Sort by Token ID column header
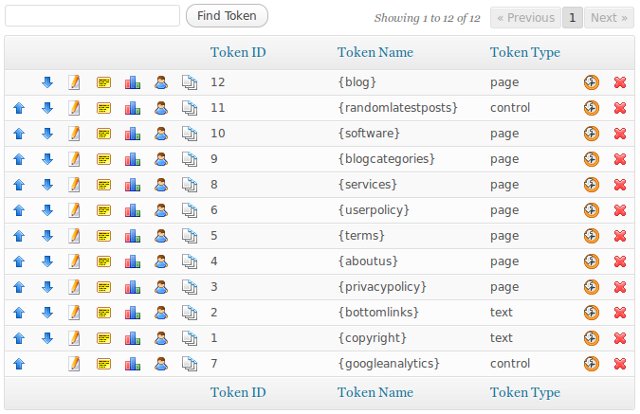 coord(238,52)
